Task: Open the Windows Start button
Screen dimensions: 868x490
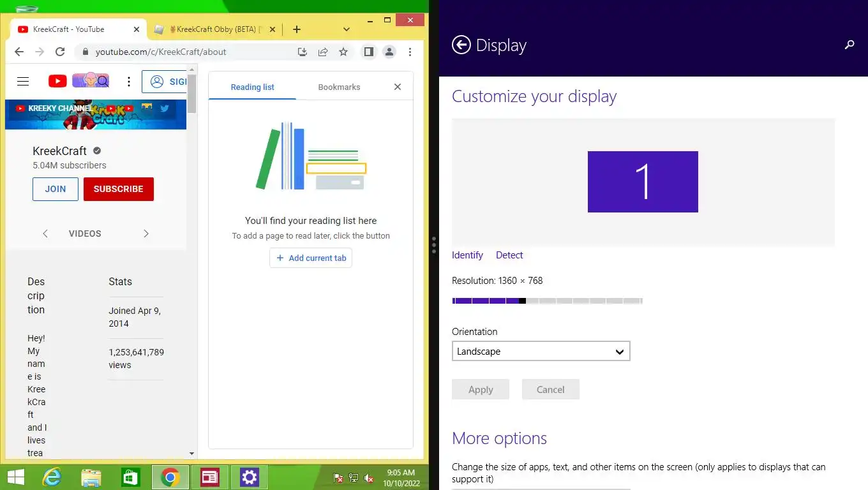Action: tap(16, 477)
